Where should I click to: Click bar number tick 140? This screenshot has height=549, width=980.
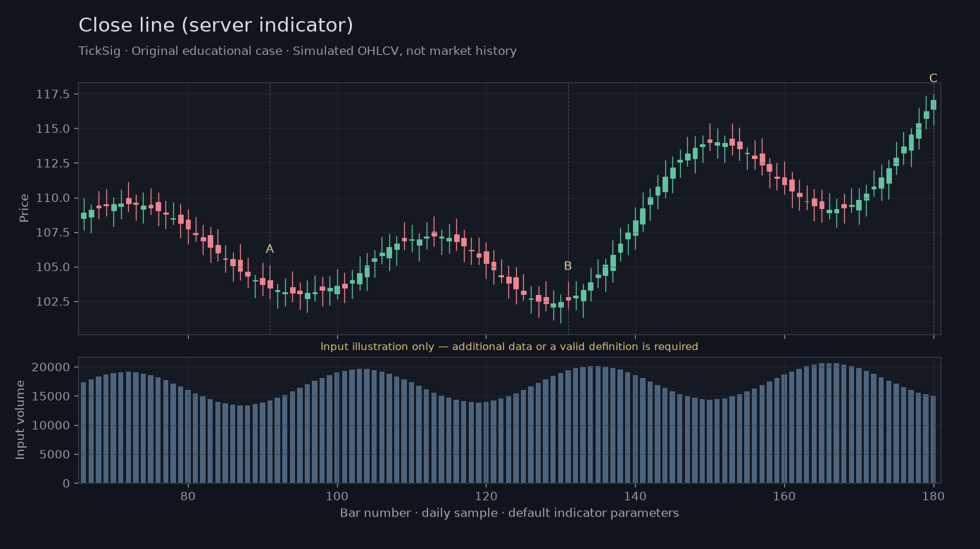point(635,495)
